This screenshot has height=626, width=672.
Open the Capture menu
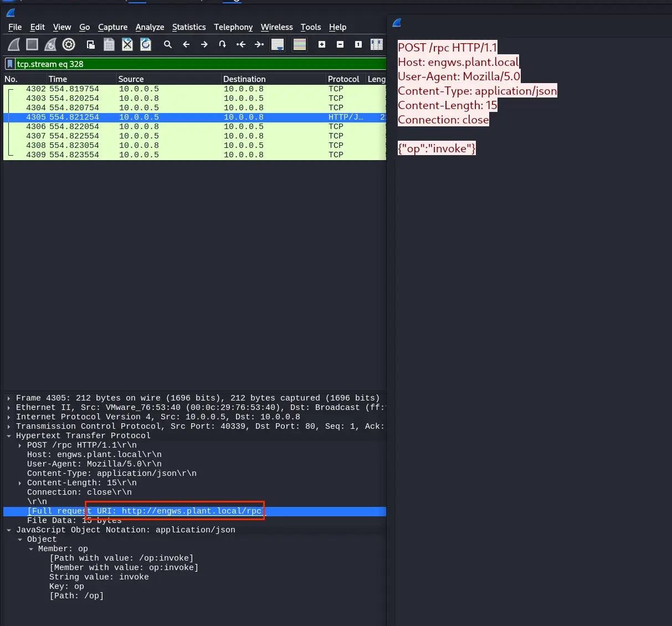(x=112, y=27)
